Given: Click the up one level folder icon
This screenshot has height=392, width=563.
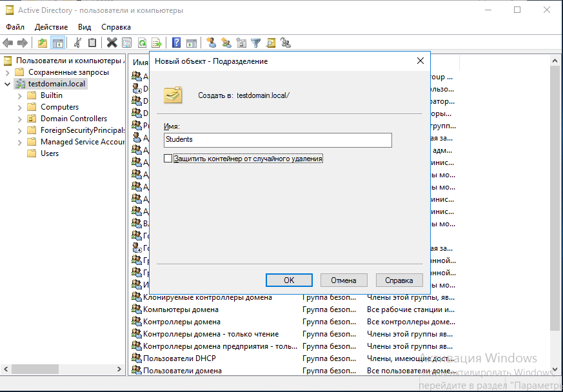Looking at the screenshot, I should pyautogui.click(x=43, y=43).
